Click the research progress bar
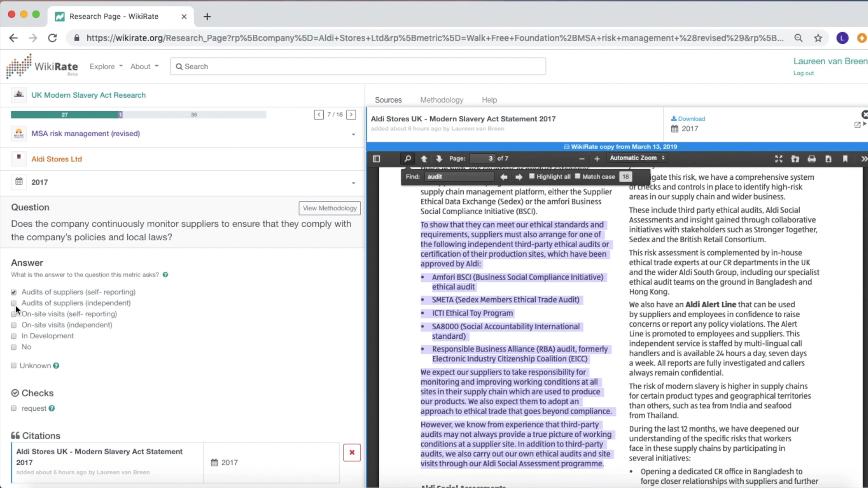868x488 pixels. coord(139,115)
